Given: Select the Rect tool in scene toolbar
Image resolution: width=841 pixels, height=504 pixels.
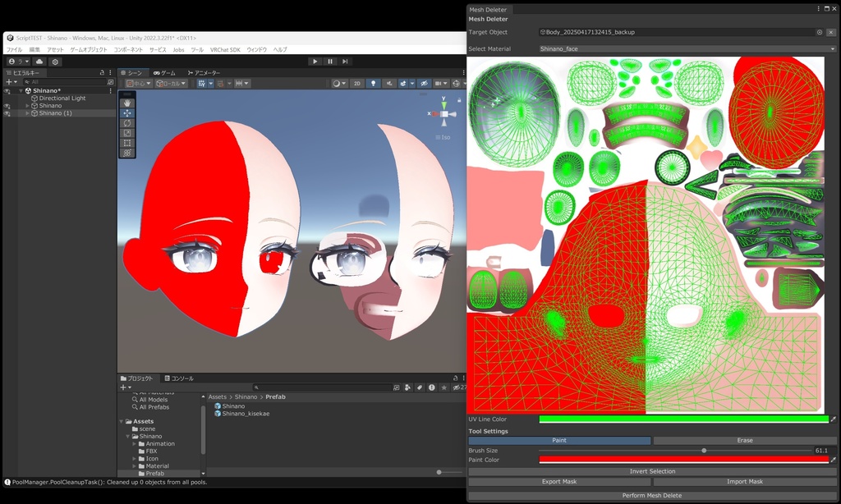Looking at the screenshot, I should click(127, 143).
